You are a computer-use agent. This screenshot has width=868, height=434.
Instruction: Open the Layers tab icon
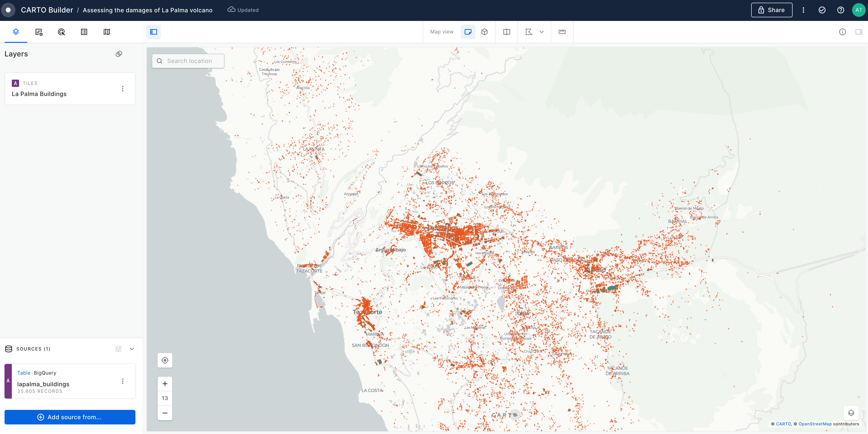[16, 32]
